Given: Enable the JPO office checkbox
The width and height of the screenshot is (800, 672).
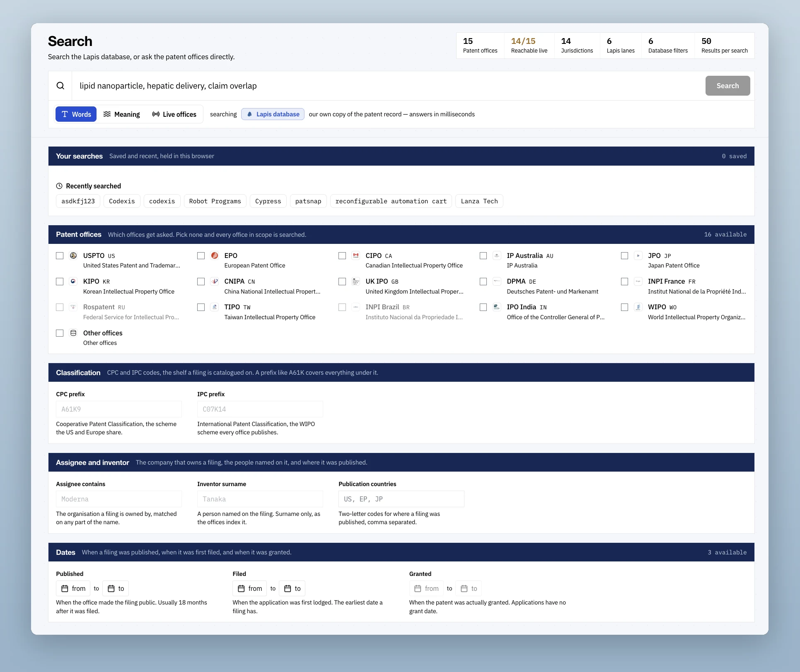Looking at the screenshot, I should coord(624,255).
